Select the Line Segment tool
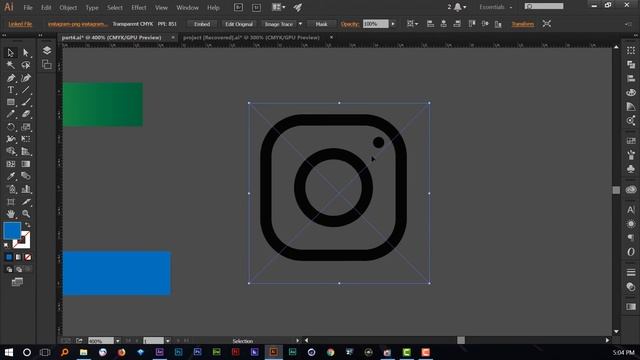Screen dimensions: 640x360 pos(26,90)
